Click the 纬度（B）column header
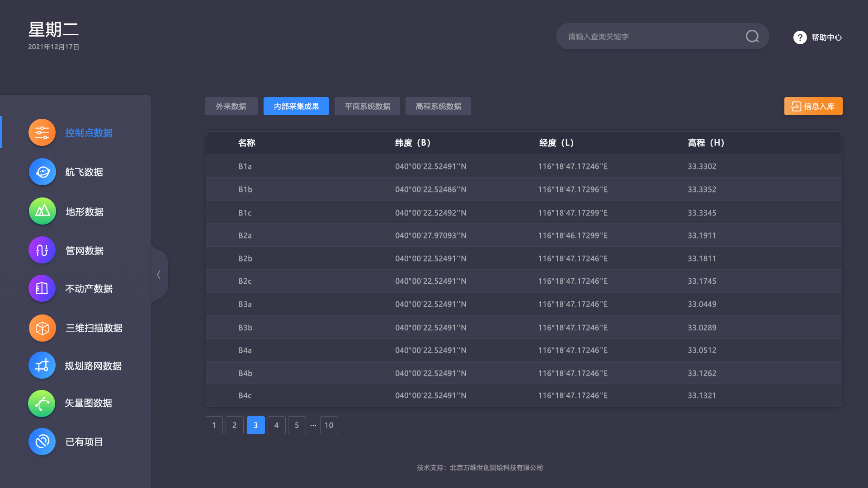The width and height of the screenshot is (868, 488). click(413, 143)
